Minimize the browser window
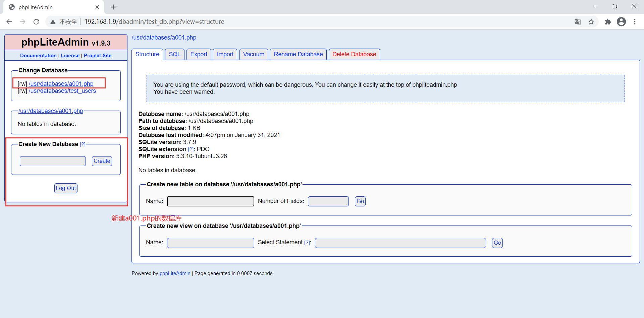 tap(596, 6)
